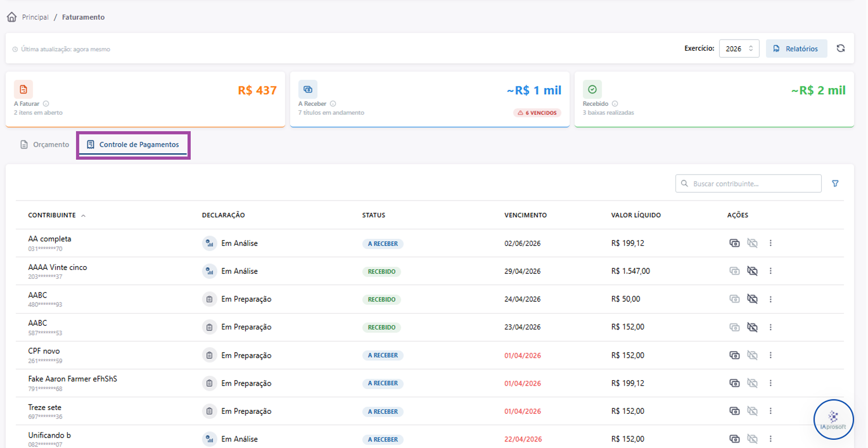Open the filter funnel icon
This screenshot has width=868, height=448.
(x=835, y=183)
